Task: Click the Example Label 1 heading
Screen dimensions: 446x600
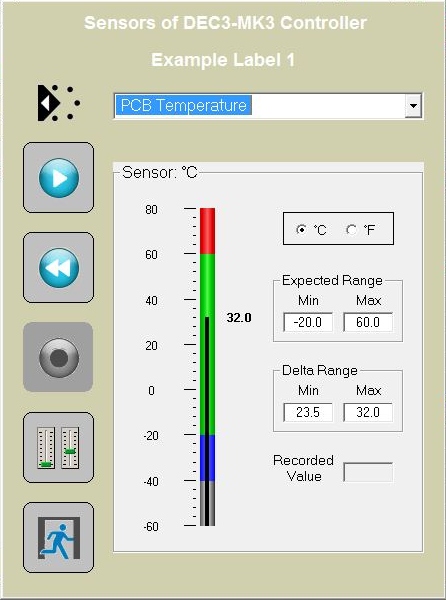Action: 223,60
